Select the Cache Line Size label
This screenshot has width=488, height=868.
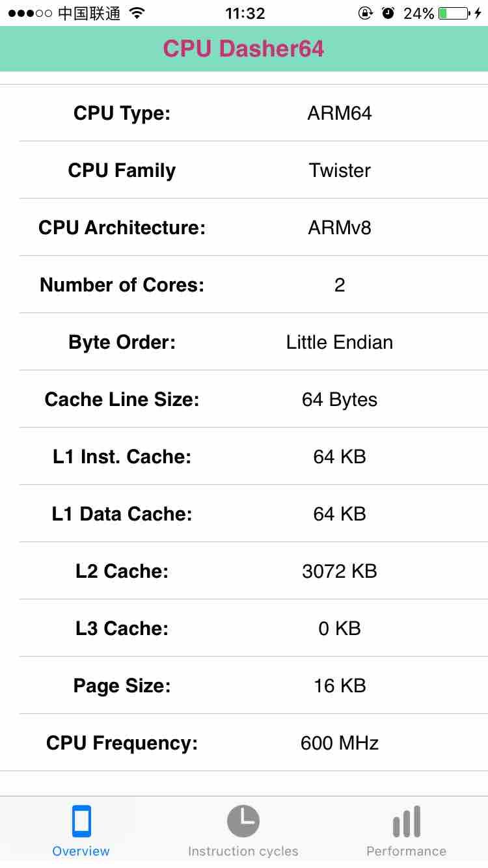[x=122, y=400]
